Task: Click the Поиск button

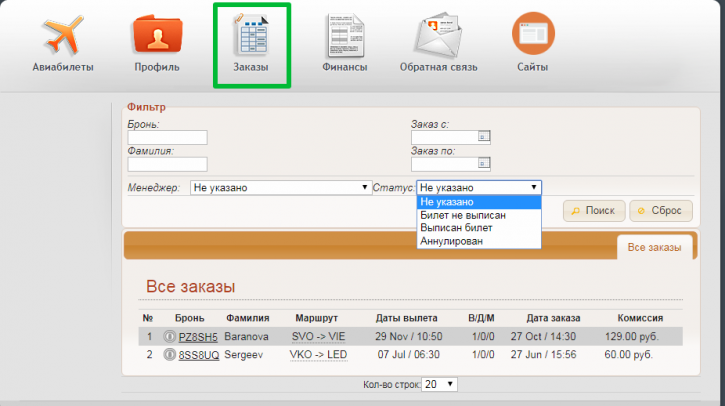Action: point(594,211)
